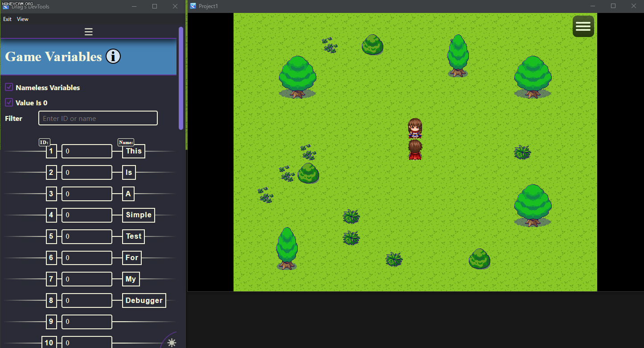The image size is (644, 348).
Task: Uncheck the Value Is 0 checkbox
Action: (x=9, y=102)
